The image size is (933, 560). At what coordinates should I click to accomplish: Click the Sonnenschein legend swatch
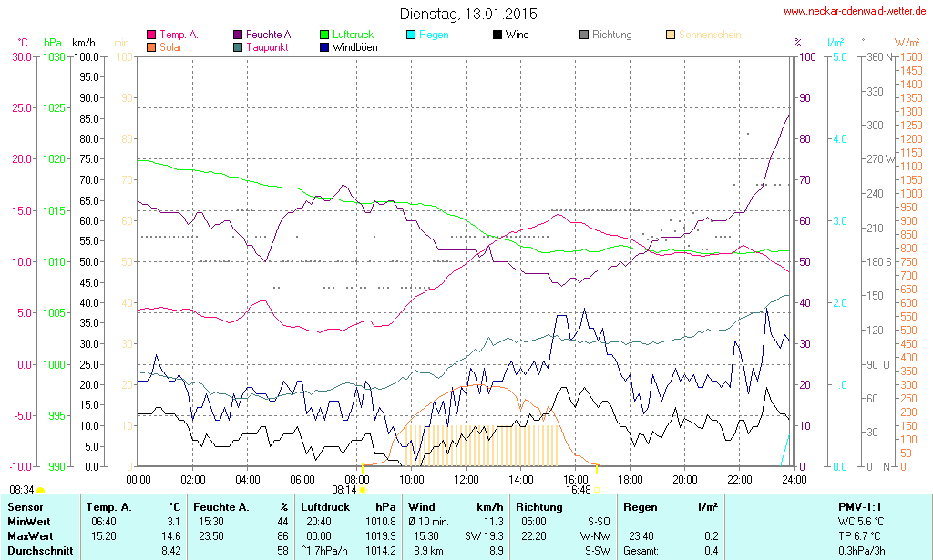pyautogui.click(x=671, y=35)
